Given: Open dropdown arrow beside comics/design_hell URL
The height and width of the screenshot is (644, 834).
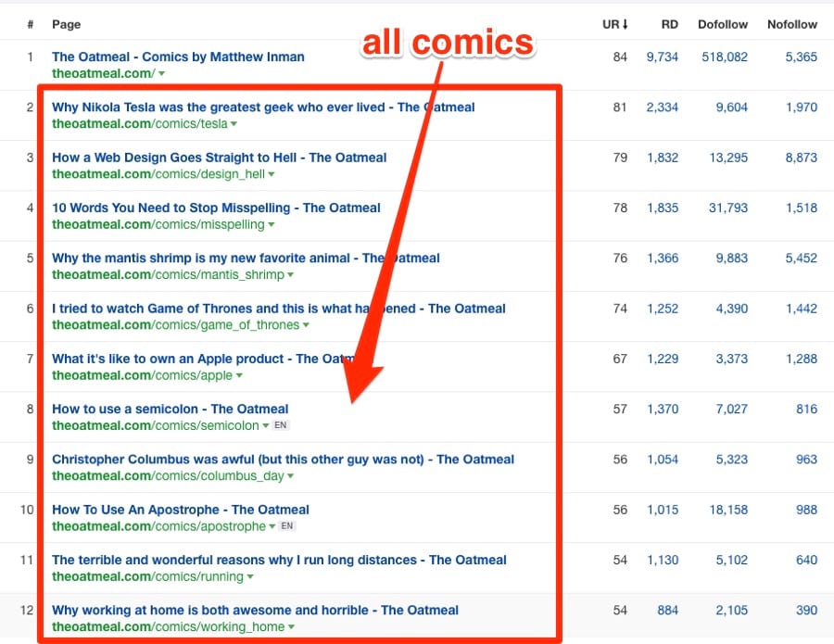Looking at the screenshot, I should click(x=272, y=174).
